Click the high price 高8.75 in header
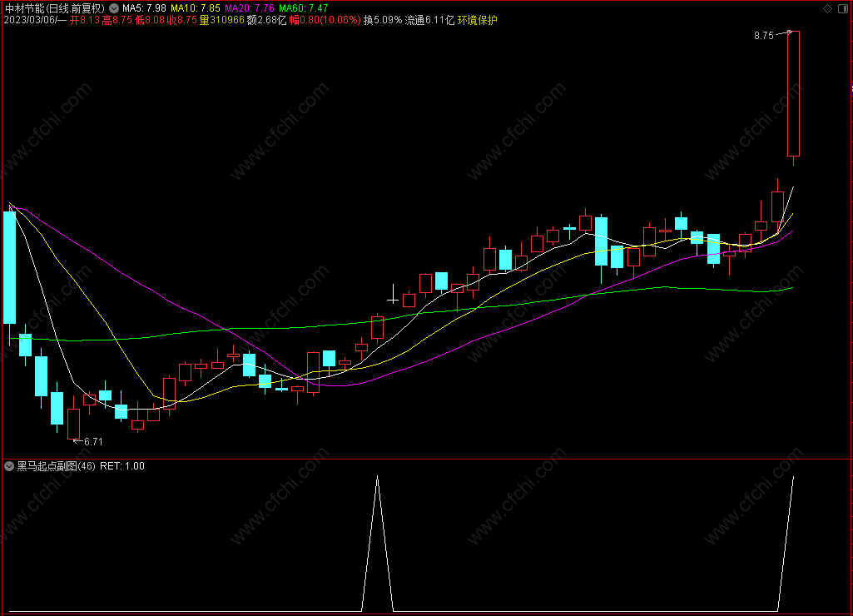Screen dimensions: 853x616 click(x=117, y=20)
